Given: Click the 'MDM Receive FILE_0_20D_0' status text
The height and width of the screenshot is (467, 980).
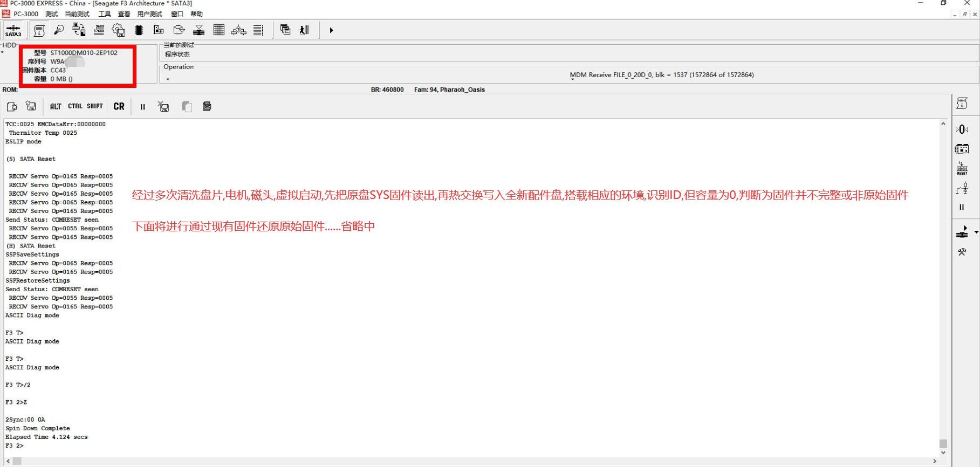Looking at the screenshot, I should coord(662,75).
